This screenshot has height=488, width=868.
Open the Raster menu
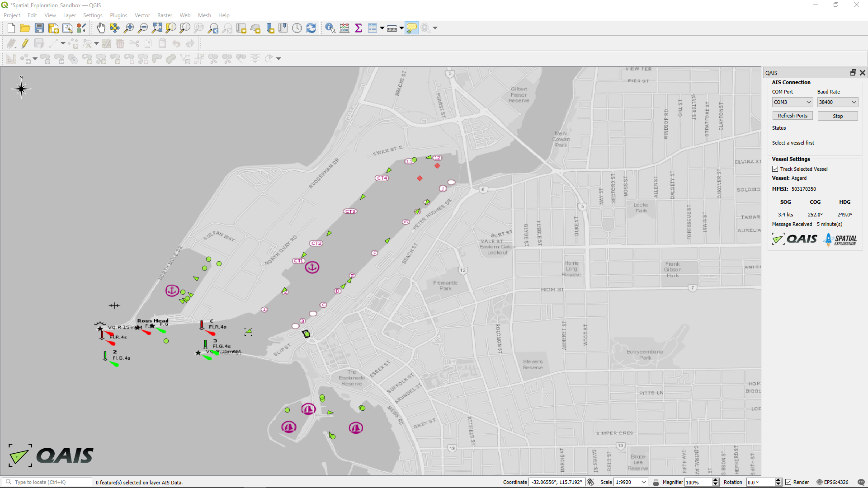click(165, 15)
